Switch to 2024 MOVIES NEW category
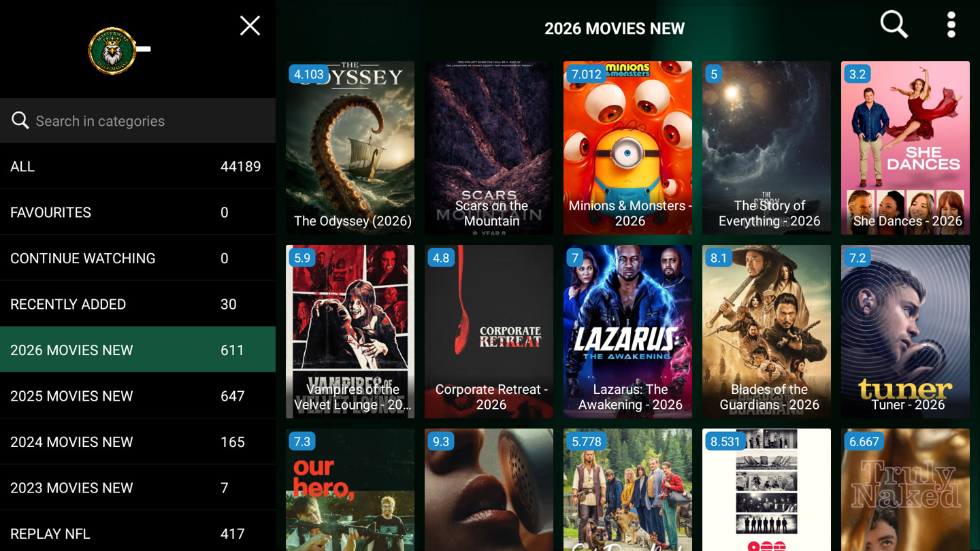980x551 pixels. [x=137, y=442]
